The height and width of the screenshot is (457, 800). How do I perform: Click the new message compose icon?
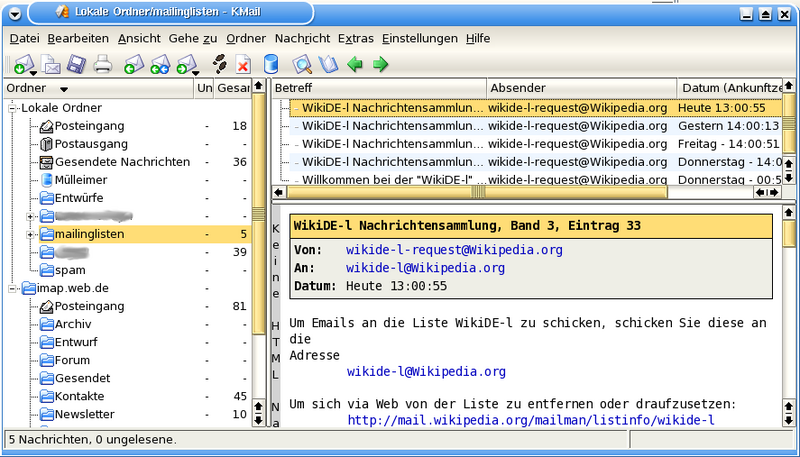[50, 65]
